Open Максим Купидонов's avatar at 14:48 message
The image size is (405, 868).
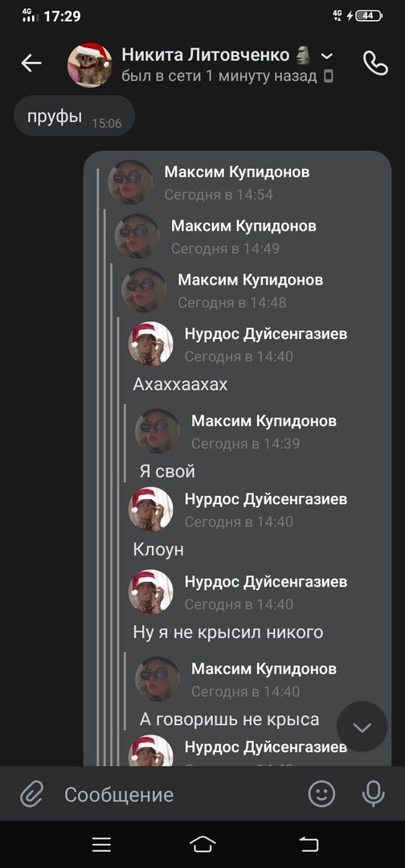click(x=144, y=290)
